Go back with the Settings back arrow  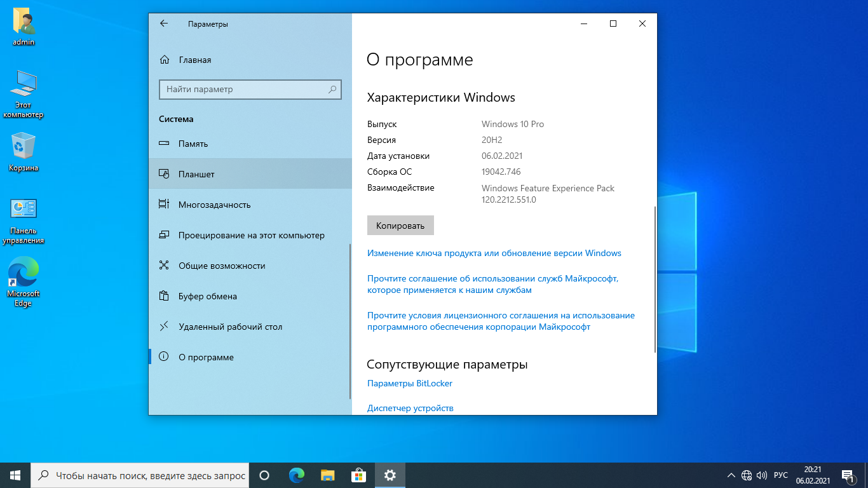(164, 24)
